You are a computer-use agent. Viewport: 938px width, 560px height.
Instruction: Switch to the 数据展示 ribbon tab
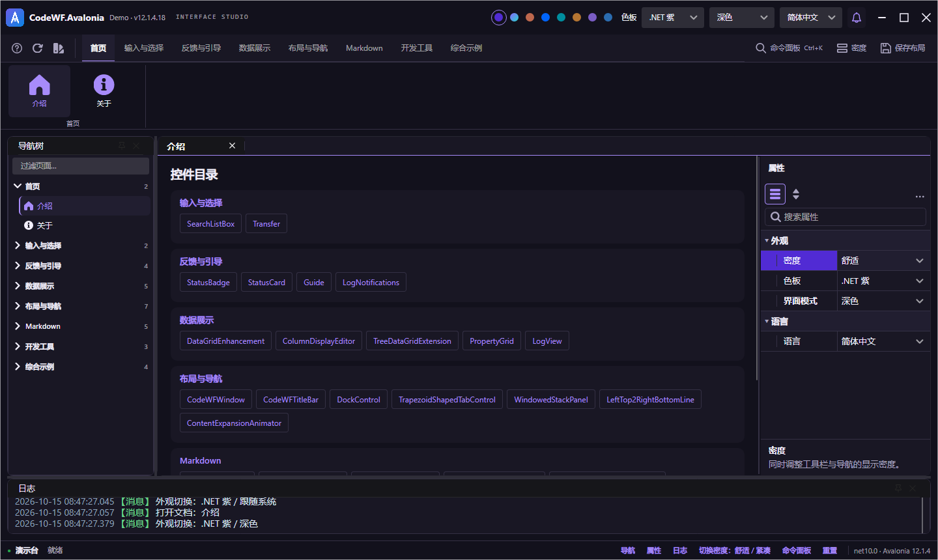point(255,48)
